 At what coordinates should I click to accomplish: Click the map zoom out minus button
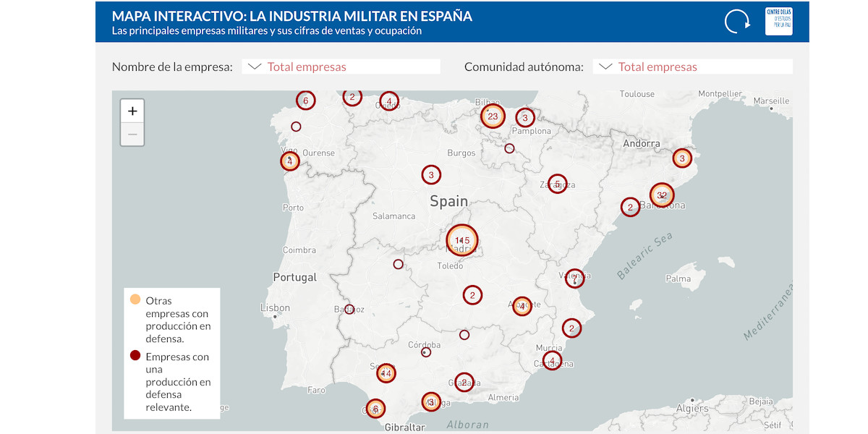[x=132, y=135]
